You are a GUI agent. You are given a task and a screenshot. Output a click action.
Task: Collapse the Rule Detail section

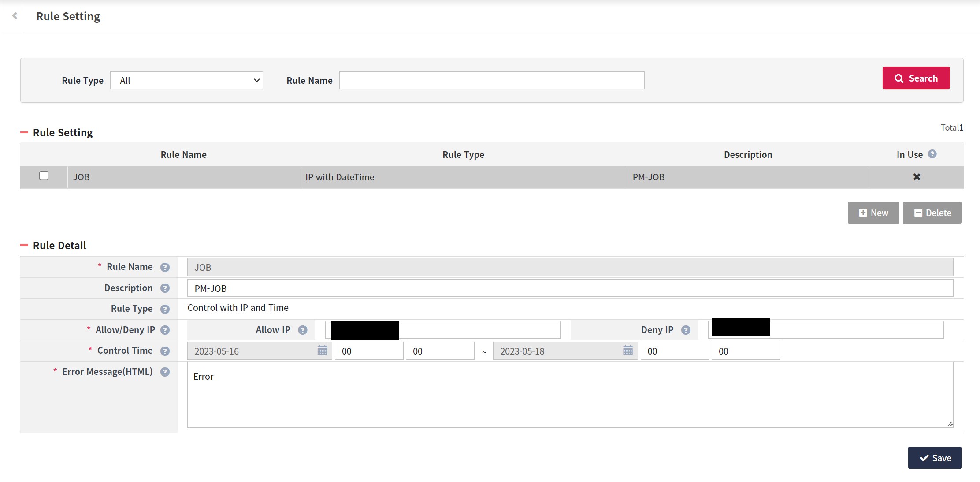[25, 245]
